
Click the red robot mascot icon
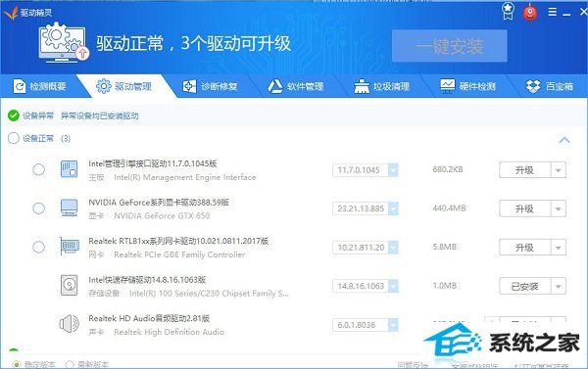(x=530, y=13)
